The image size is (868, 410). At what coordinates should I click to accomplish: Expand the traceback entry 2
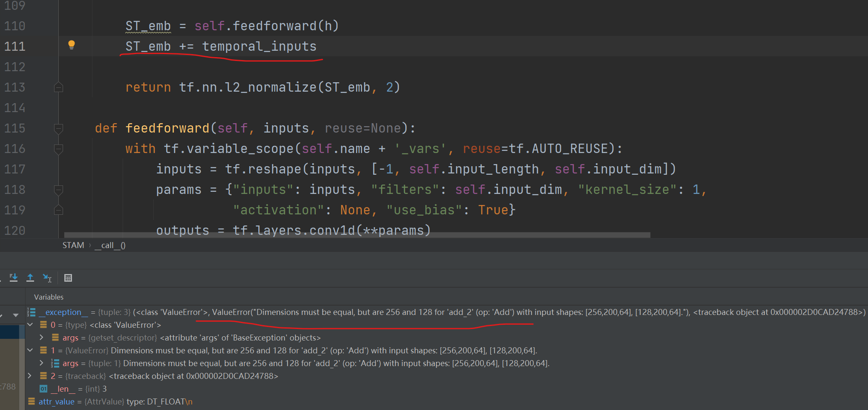(30, 375)
